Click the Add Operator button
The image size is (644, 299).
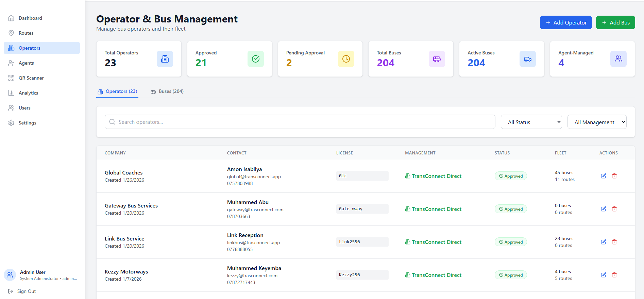(x=566, y=22)
